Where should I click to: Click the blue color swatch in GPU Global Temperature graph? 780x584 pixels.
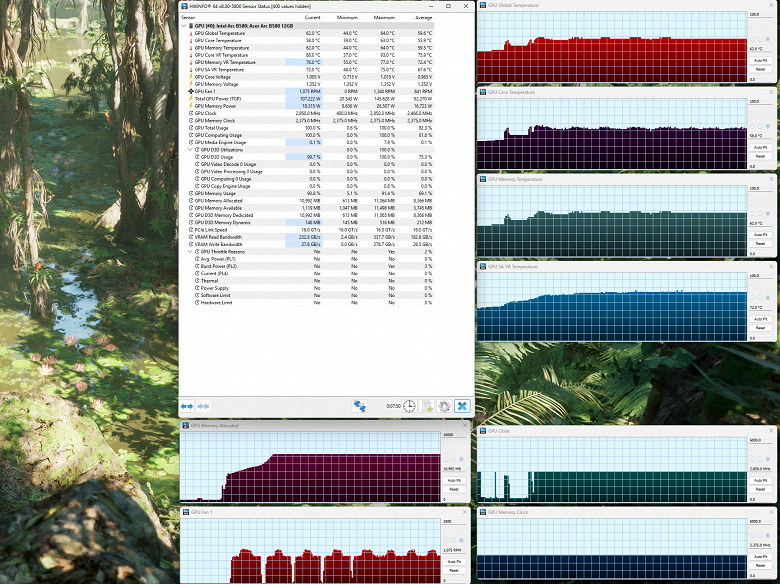pyautogui.click(x=768, y=39)
